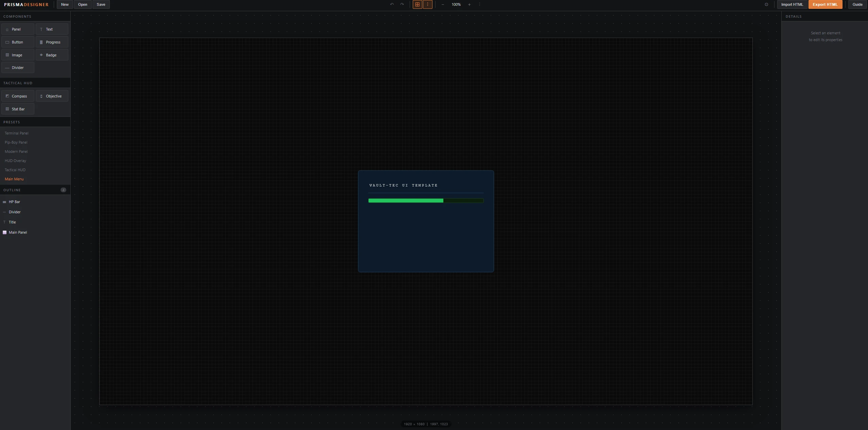Add a Compass HUD component

(18, 96)
